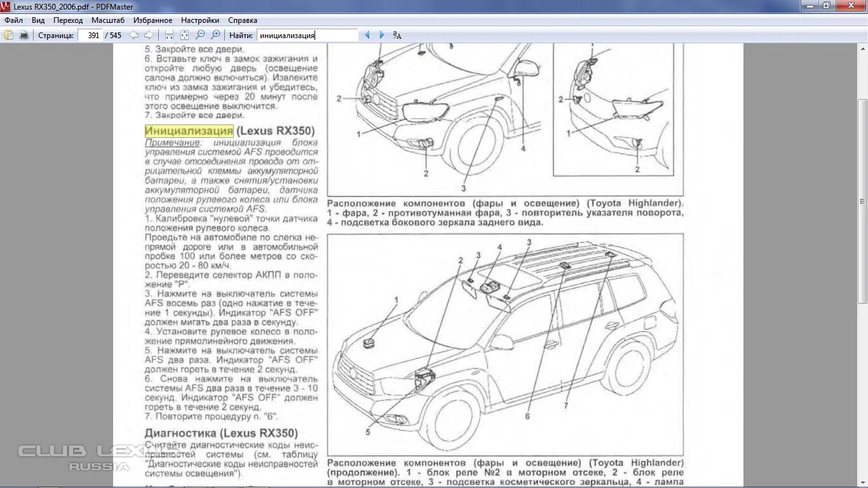This screenshot has height=488, width=868.
Task: Click the print icon in toolbar
Action: tap(24, 35)
